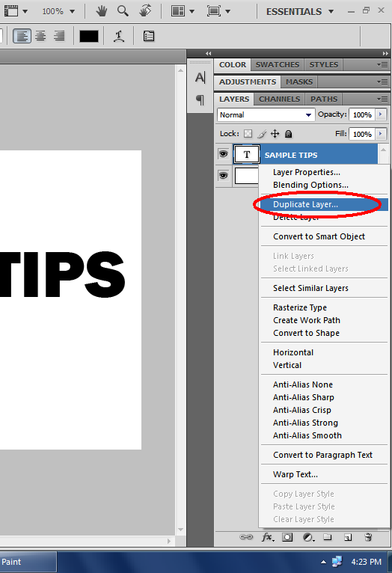Delete layer with trash icon
392x573 pixels.
pyautogui.click(x=368, y=537)
